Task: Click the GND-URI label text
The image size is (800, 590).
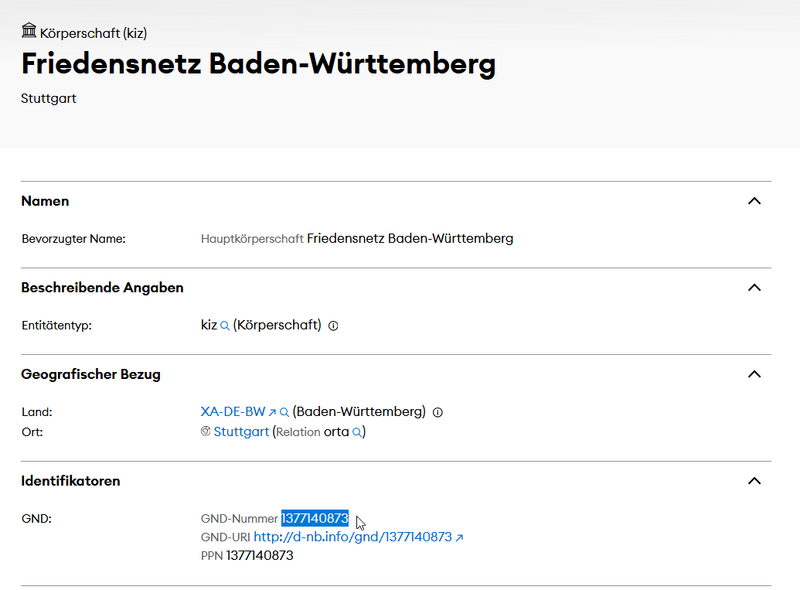Action: 225,537
